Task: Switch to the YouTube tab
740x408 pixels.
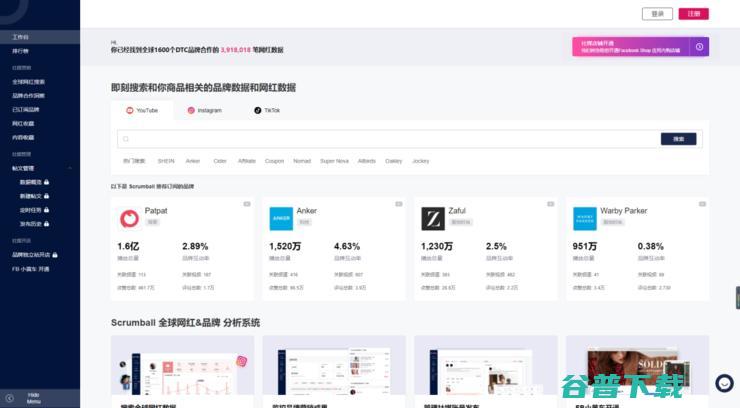Action: (x=142, y=110)
